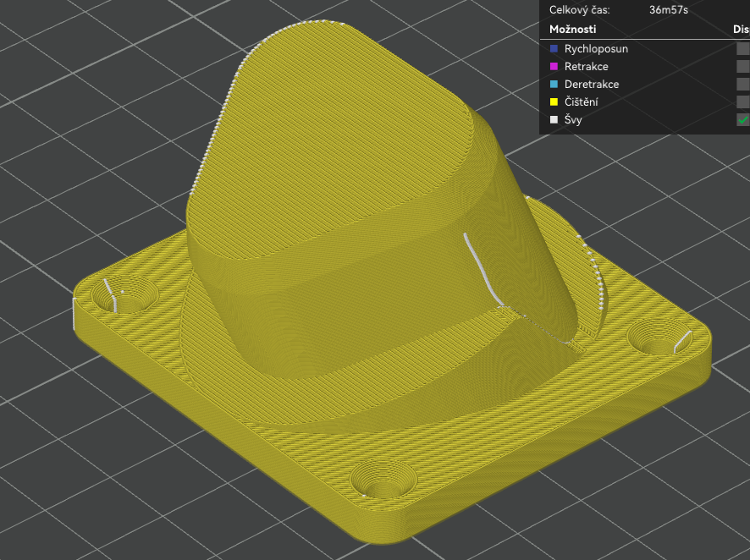The height and width of the screenshot is (560, 750).
Task: Click the blue Rychloposun color swatch
Action: click(554, 49)
